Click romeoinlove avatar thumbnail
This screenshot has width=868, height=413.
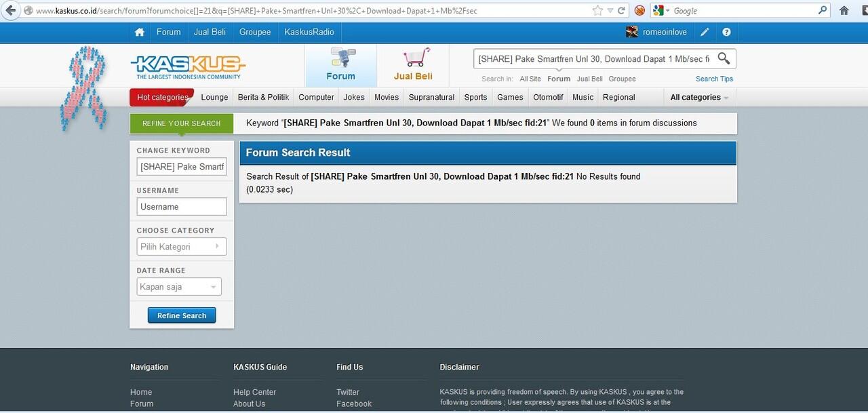pos(632,32)
